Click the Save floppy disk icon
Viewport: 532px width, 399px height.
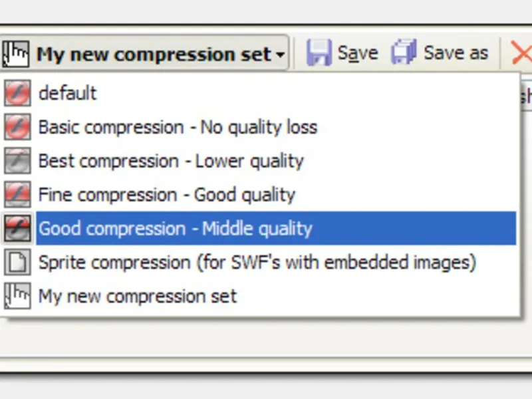(319, 53)
